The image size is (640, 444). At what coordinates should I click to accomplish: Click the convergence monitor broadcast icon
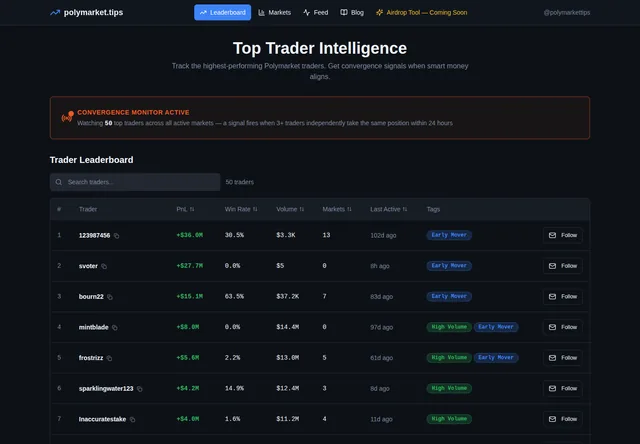click(x=67, y=117)
